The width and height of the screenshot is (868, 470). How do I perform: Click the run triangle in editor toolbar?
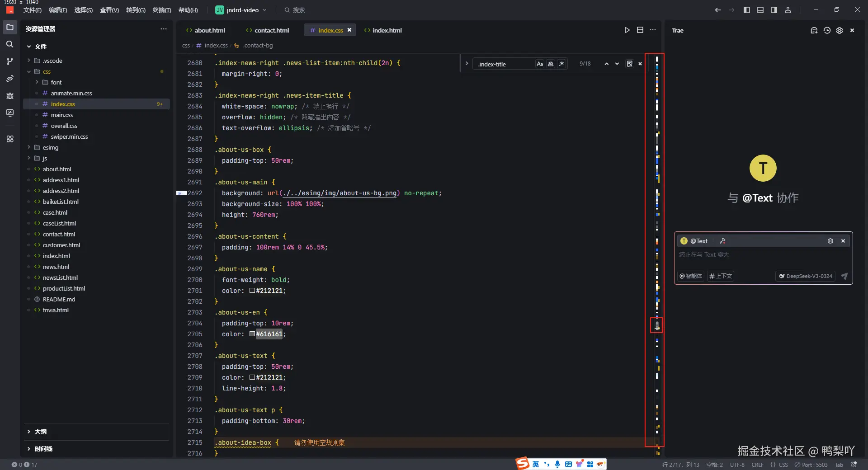coord(627,30)
